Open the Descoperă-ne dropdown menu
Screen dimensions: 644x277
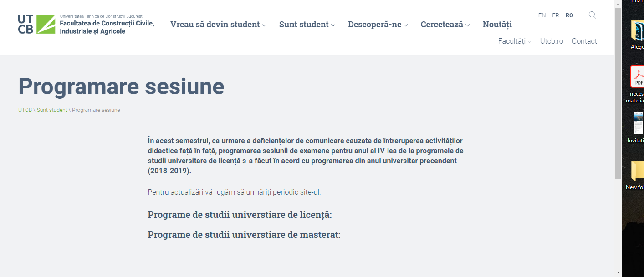pyautogui.click(x=378, y=25)
